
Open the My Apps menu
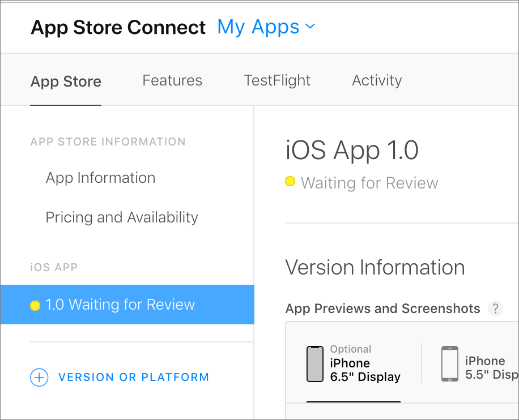(x=258, y=27)
